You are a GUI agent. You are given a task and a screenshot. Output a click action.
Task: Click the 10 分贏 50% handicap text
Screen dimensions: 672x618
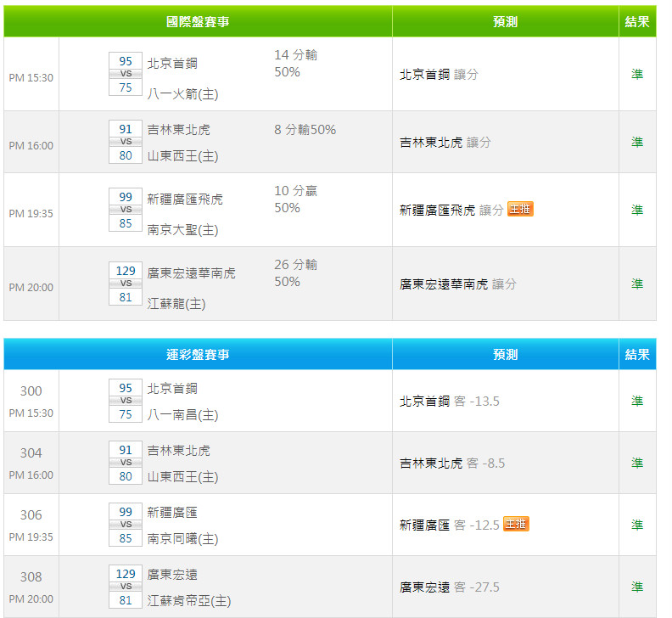point(296,199)
